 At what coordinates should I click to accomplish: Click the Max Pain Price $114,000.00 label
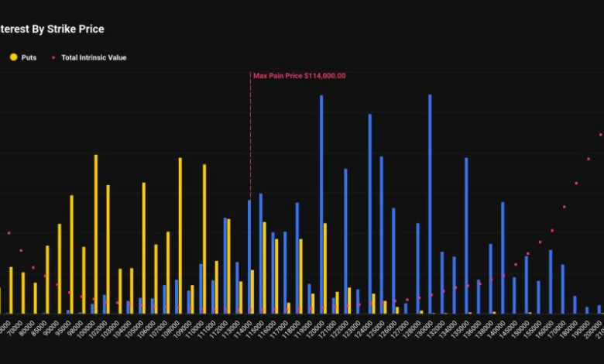tap(299, 76)
